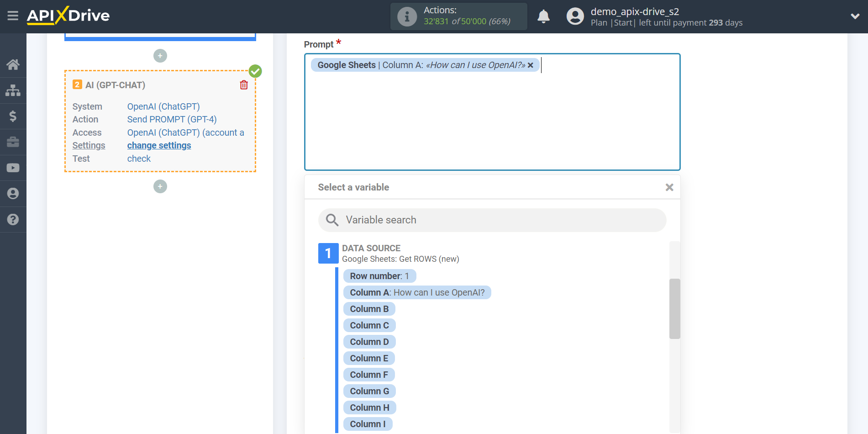Add step below AI (GPT-CHAT) block
The width and height of the screenshot is (868, 434).
(x=160, y=186)
